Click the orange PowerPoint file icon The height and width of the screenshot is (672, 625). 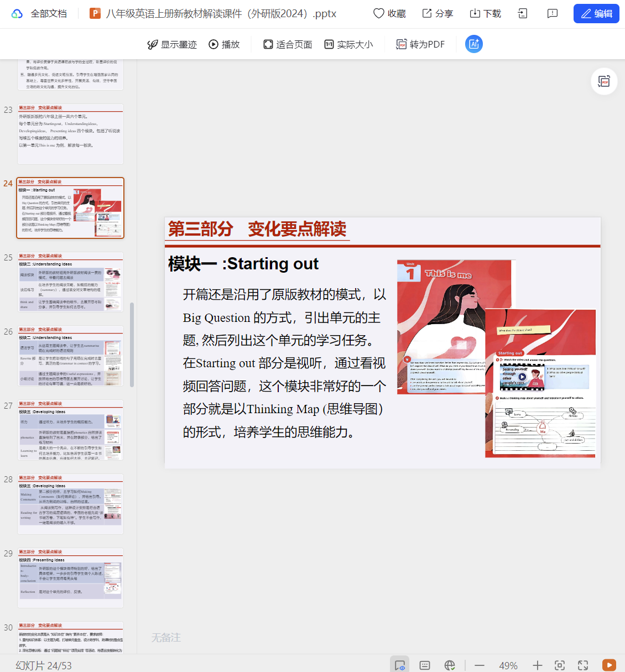pos(95,13)
